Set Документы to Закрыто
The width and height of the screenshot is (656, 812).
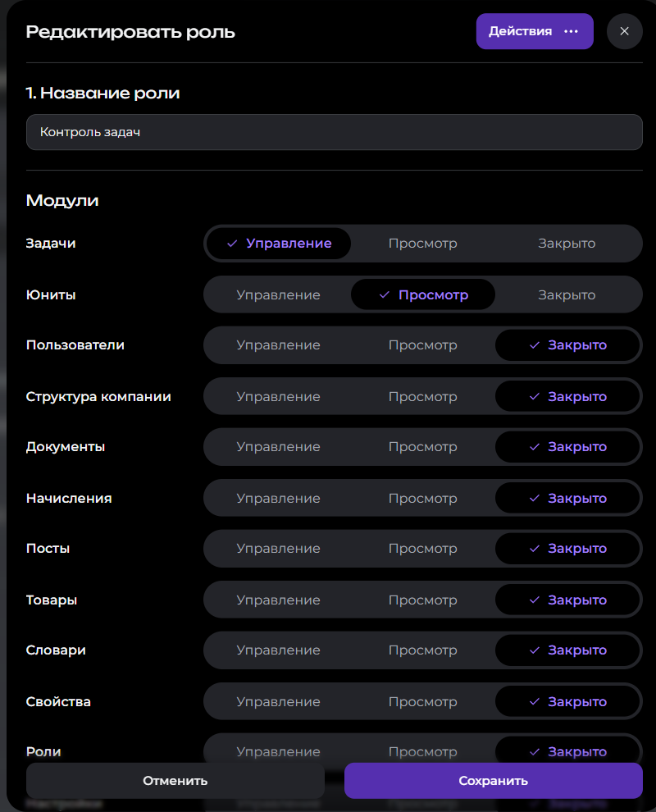point(567,446)
